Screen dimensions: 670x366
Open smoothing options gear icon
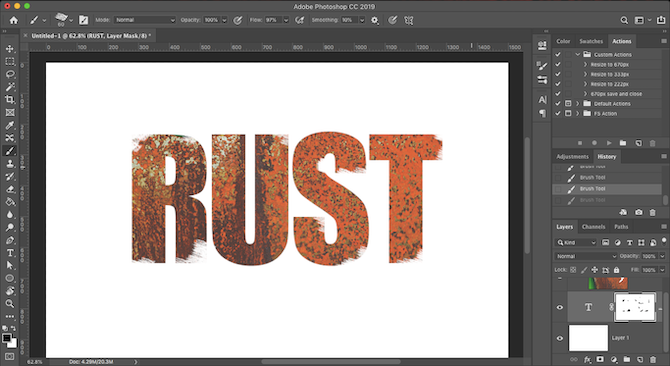tap(375, 20)
